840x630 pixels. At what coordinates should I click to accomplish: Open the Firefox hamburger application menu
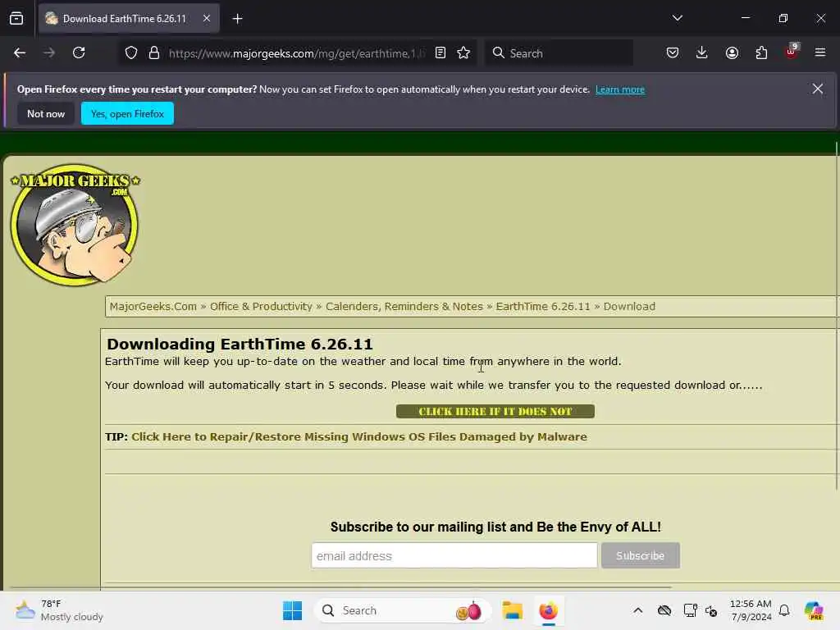[820, 52]
